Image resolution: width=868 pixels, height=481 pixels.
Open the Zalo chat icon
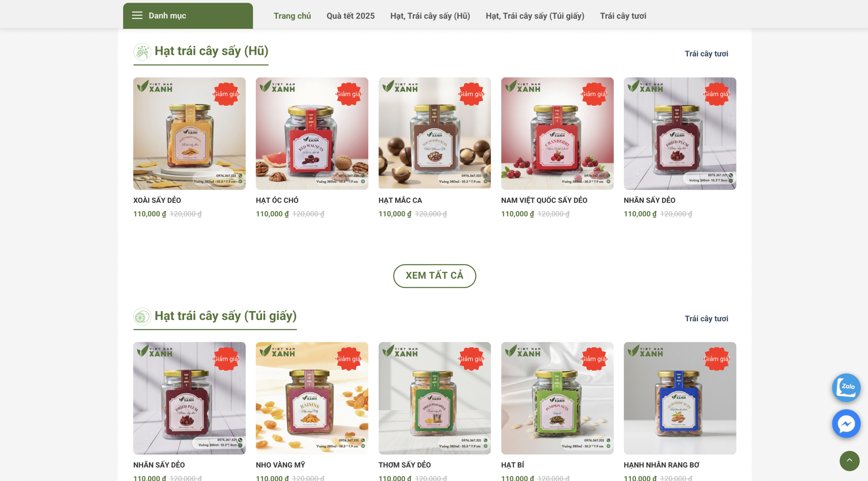(x=846, y=387)
